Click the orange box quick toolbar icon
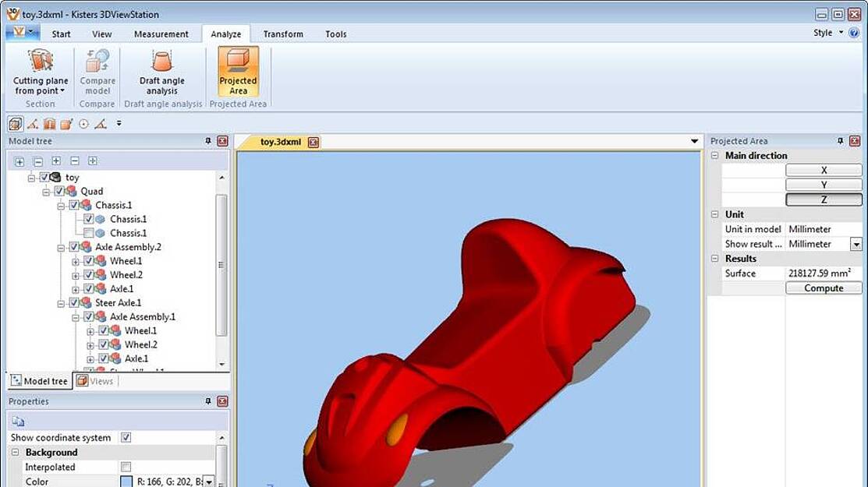Image resolution: width=868 pixels, height=487 pixels. click(x=66, y=124)
